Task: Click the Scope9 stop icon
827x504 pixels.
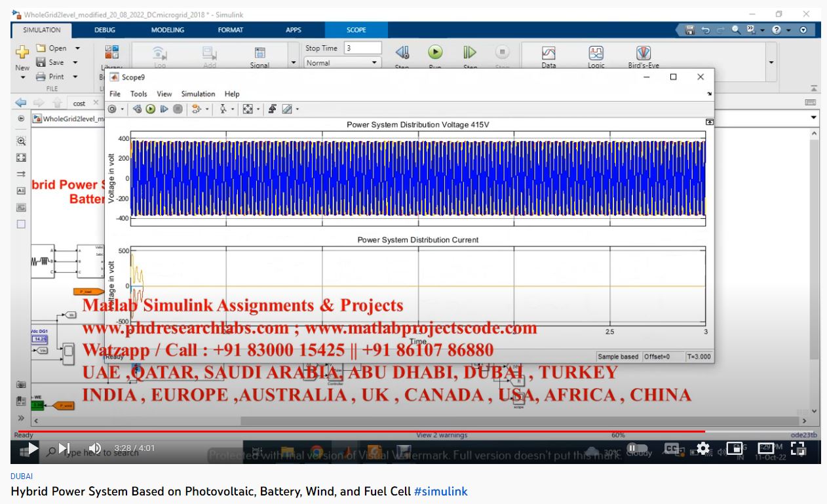Action: (178, 109)
